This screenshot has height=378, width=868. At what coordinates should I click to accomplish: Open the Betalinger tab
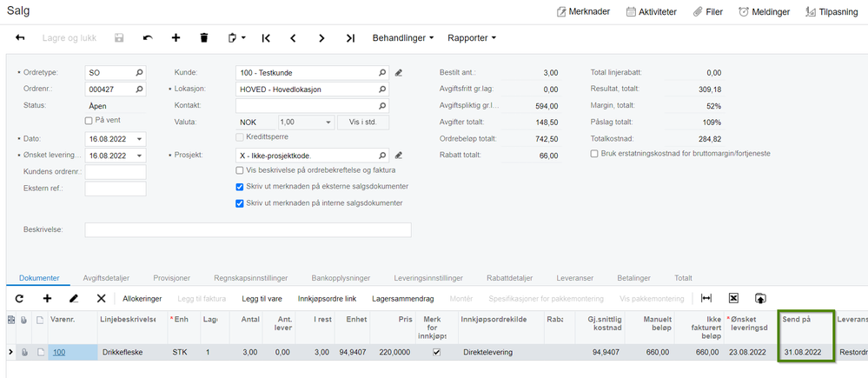coord(633,278)
